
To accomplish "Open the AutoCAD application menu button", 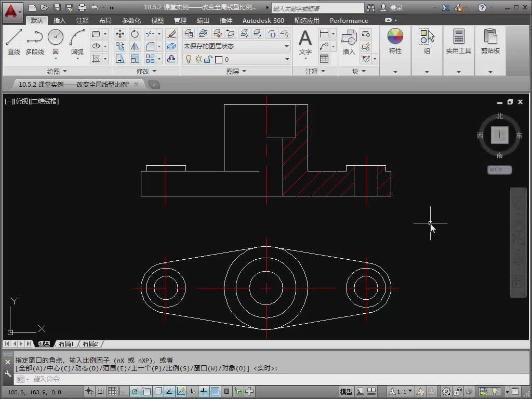I will 12,13.
